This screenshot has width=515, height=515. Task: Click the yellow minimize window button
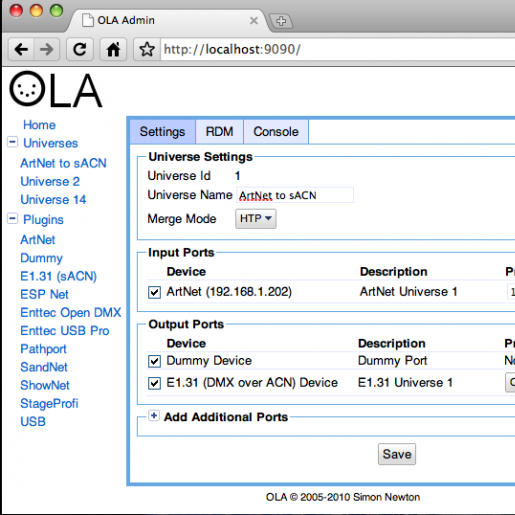click(x=36, y=10)
